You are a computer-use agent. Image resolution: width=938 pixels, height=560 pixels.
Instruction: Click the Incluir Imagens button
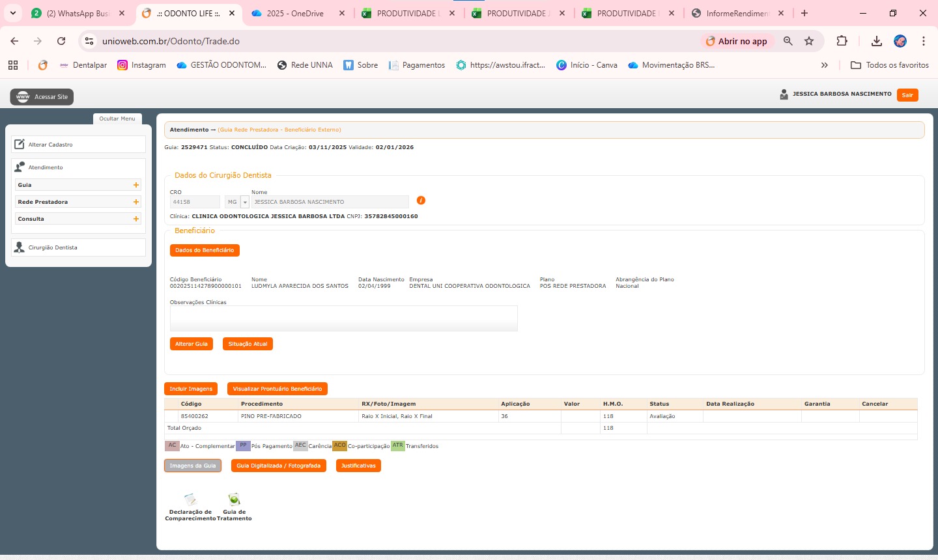(191, 389)
